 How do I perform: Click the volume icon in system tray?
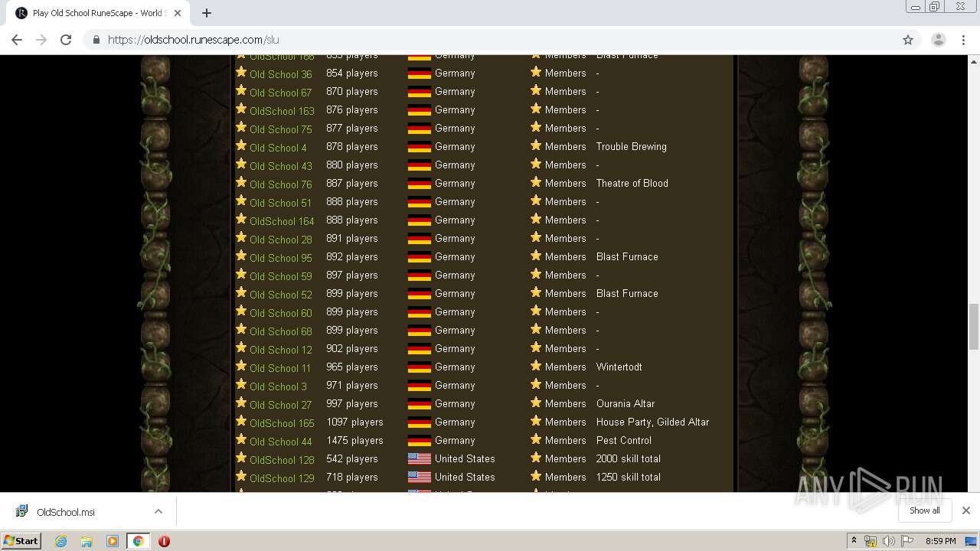[x=888, y=541]
